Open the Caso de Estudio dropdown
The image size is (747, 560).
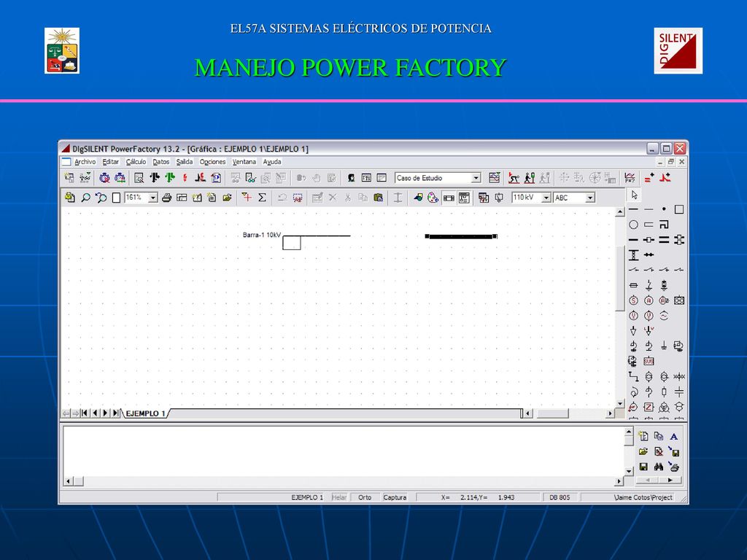(476, 178)
